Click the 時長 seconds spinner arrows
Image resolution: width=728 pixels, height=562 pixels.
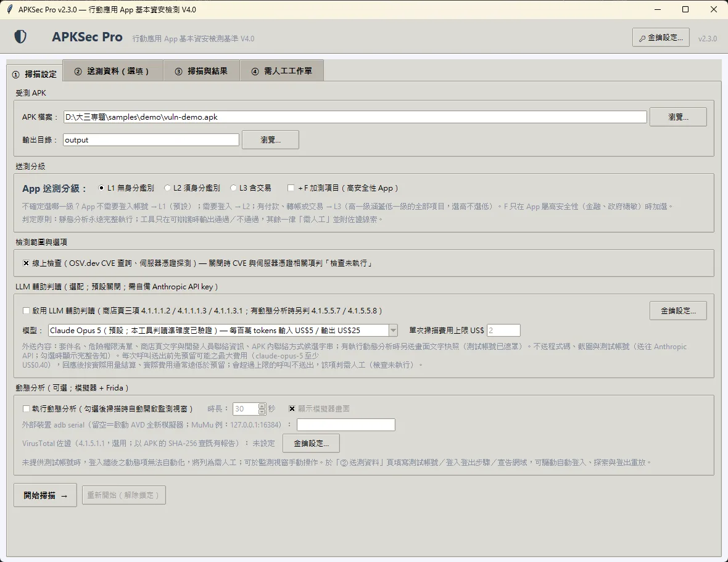coord(262,408)
